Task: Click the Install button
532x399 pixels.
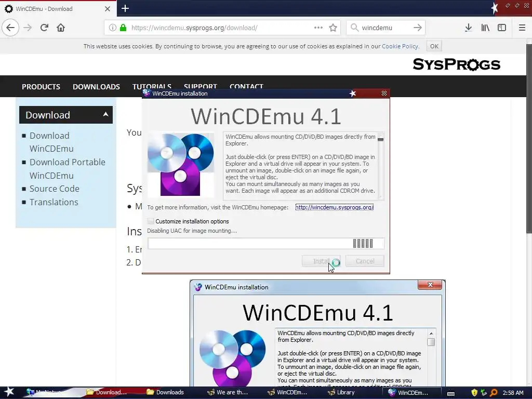Action: [x=321, y=261]
